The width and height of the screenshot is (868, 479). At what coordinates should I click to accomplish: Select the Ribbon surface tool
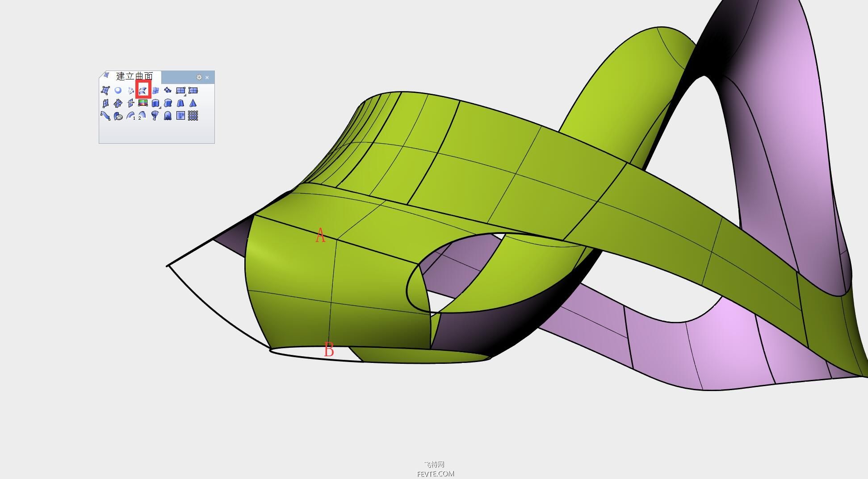pos(105,116)
